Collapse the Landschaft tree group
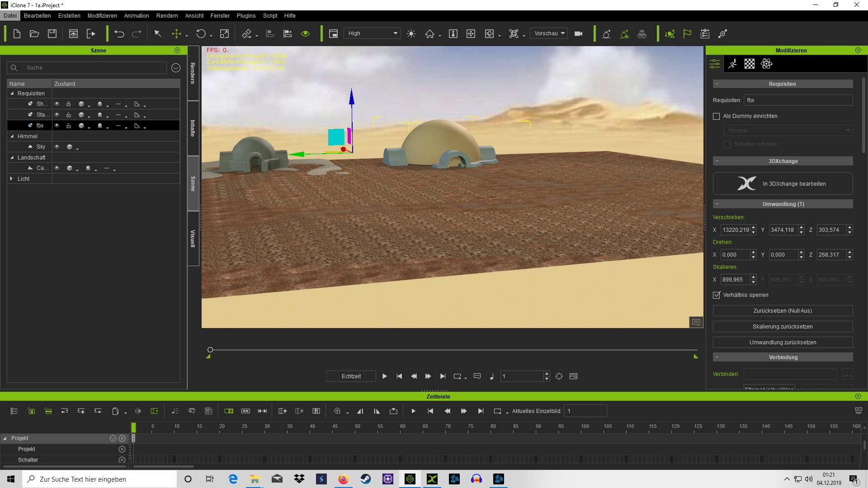Viewport: 868px width, 488px height. tap(12, 158)
